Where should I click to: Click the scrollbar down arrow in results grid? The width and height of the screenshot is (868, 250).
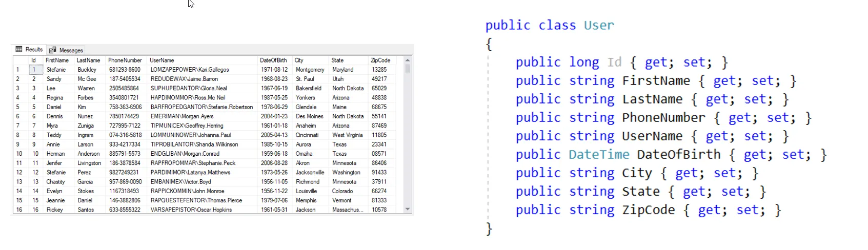click(x=408, y=209)
